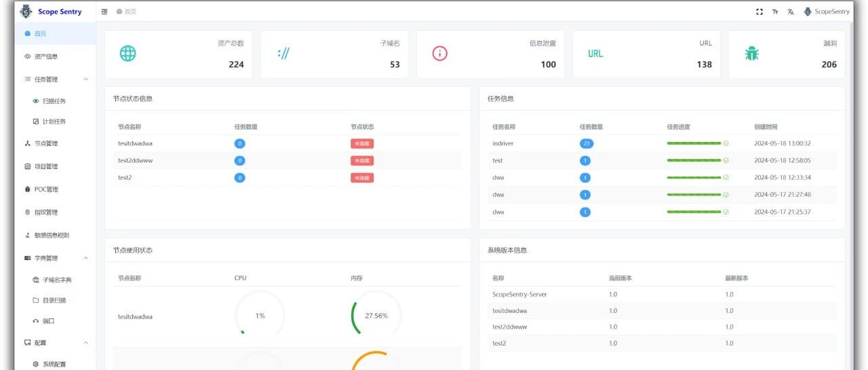Open 计划任务 in the sidebar
The height and width of the screenshot is (370, 868).
[x=54, y=122]
